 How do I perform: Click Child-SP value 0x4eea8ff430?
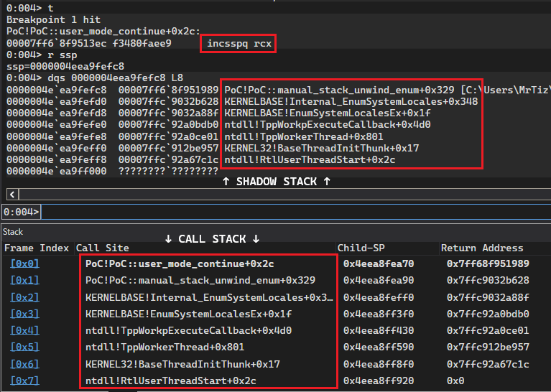tap(379, 330)
